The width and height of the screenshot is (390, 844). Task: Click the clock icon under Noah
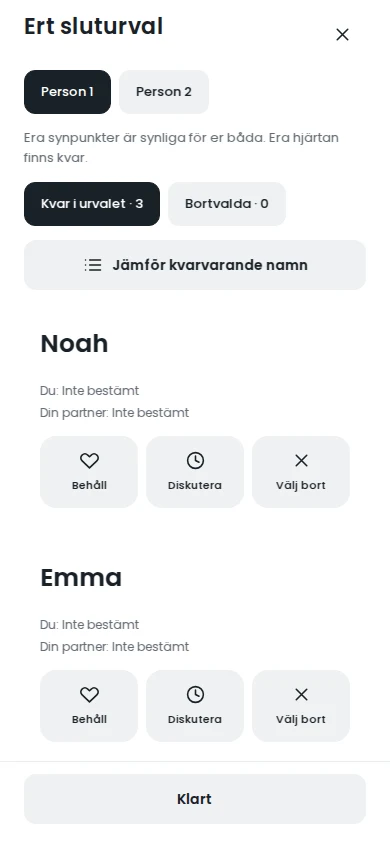pyautogui.click(x=195, y=461)
